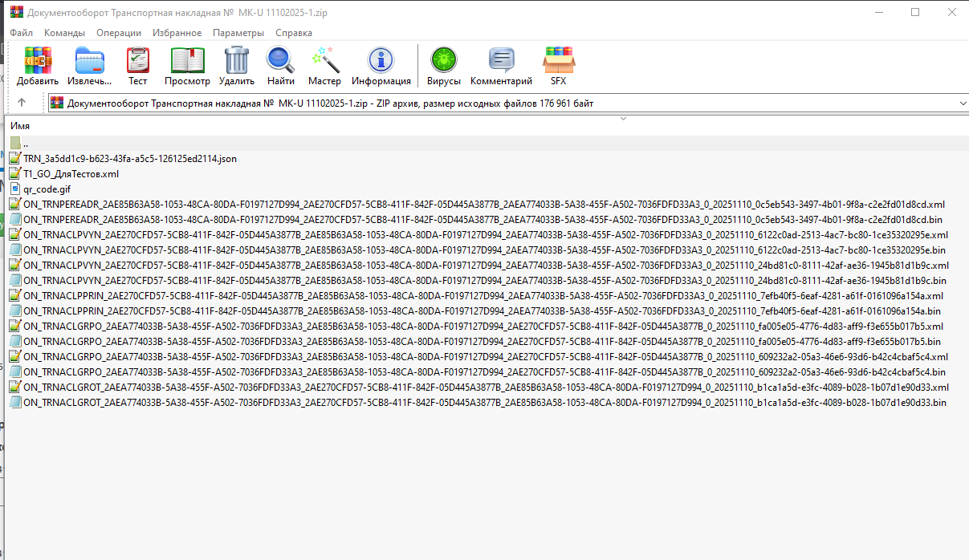Open the Параметры menu

[x=238, y=33]
